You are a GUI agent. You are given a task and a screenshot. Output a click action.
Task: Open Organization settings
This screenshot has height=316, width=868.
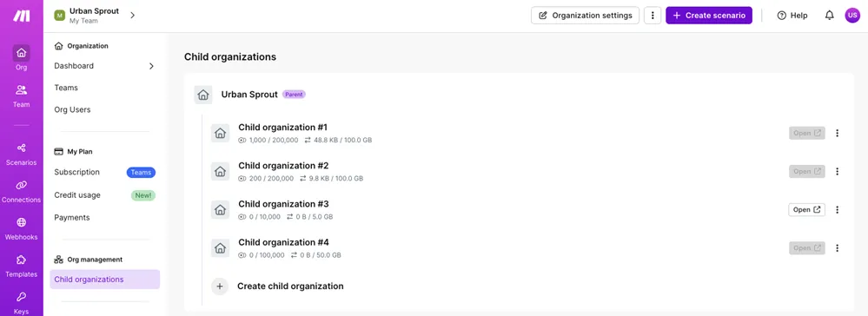(585, 16)
